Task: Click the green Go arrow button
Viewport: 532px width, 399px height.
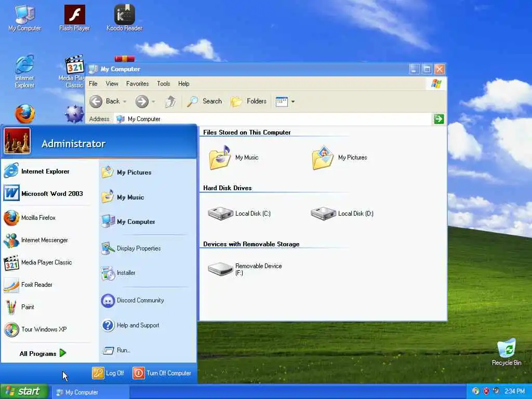Action: [438, 119]
